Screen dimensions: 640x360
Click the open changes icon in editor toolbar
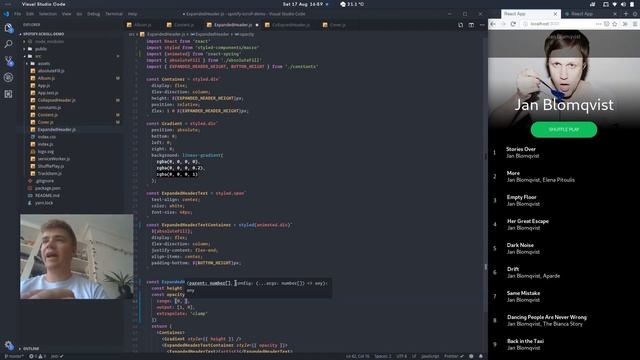(x=460, y=25)
